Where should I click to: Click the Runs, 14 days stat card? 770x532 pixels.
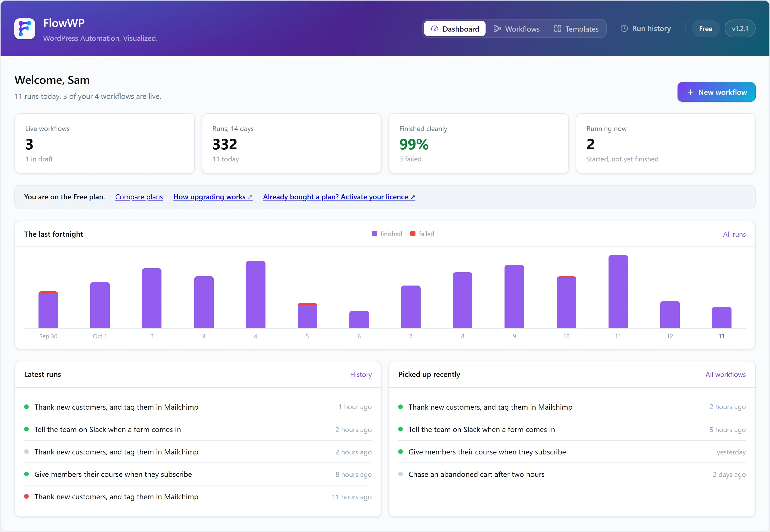291,143
